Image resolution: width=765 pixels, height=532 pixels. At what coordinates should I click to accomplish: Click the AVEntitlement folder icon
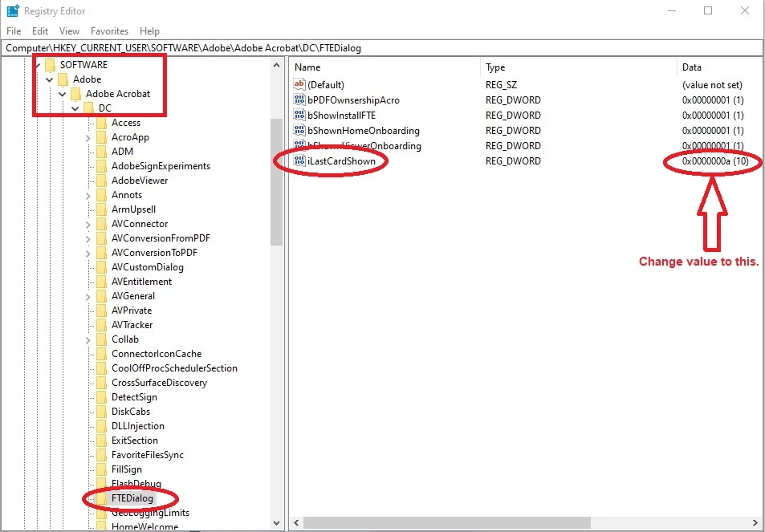(x=101, y=282)
